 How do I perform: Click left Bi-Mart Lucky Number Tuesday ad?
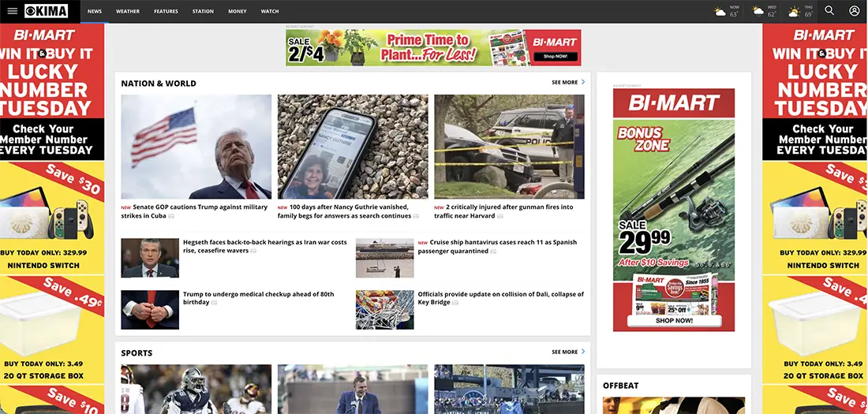(x=52, y=92)
